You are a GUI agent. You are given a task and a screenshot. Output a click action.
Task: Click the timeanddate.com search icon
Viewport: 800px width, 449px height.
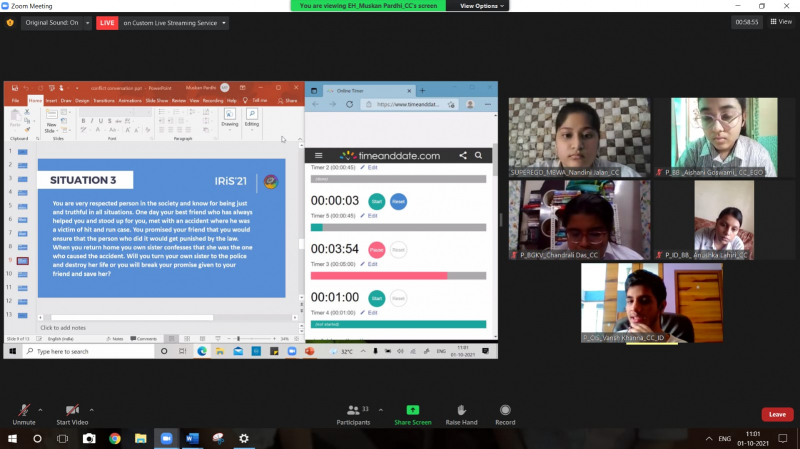[x=479, y=156]
